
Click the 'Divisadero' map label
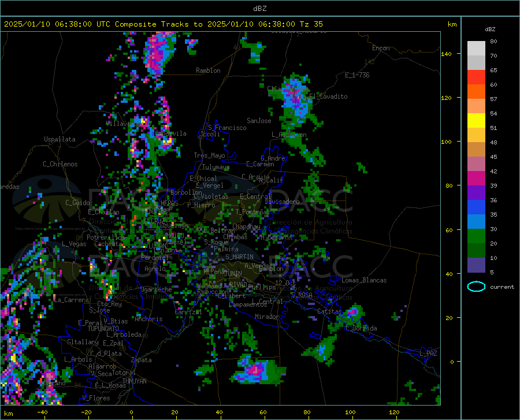(282, 202)
